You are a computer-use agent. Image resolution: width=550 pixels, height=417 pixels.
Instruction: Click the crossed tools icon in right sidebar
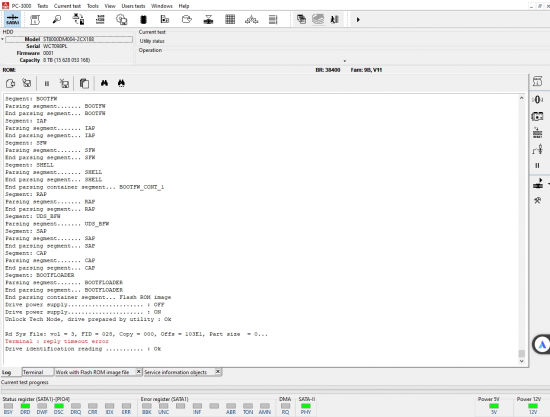point(537,200)
